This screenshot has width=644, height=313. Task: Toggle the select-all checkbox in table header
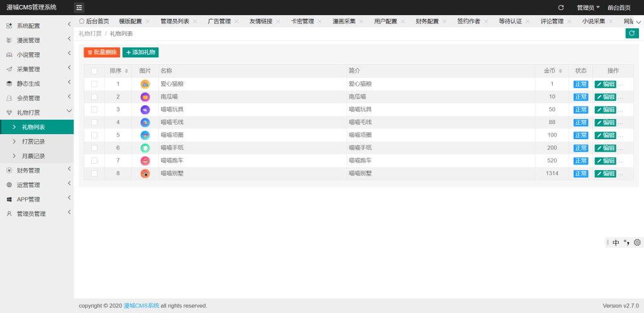tap(94, 71)
